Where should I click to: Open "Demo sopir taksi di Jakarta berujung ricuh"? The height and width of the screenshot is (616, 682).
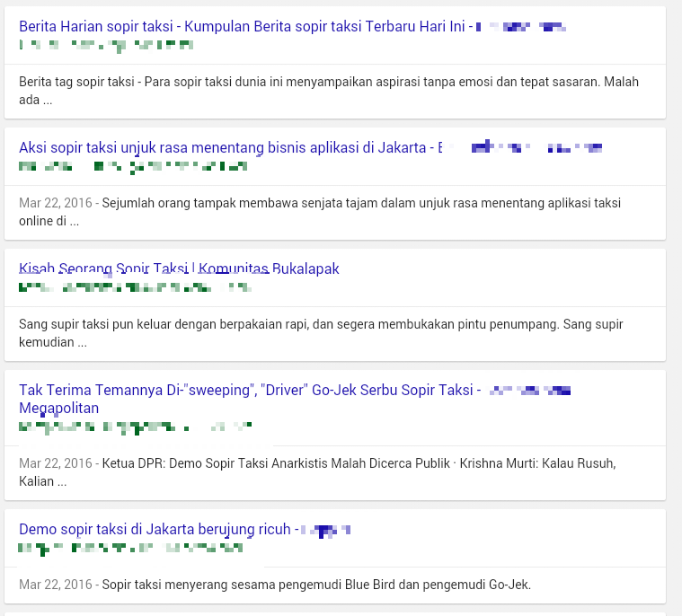click(x=153, y=529)
